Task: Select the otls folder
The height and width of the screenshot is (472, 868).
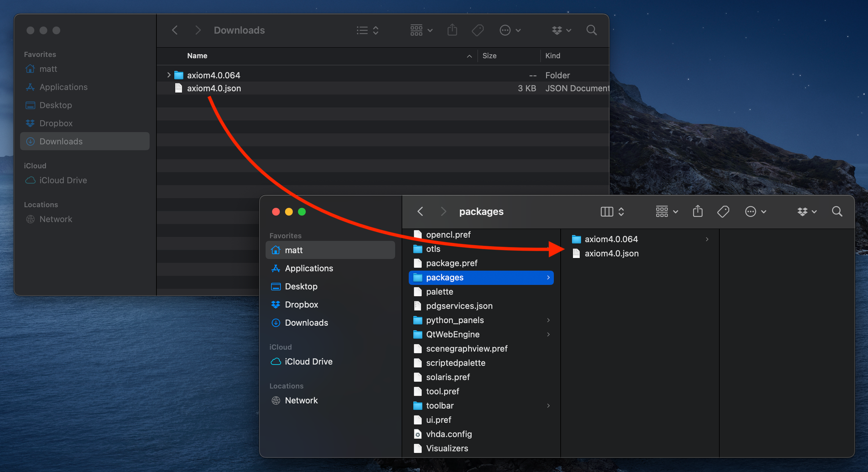Action: click(481, 249)
